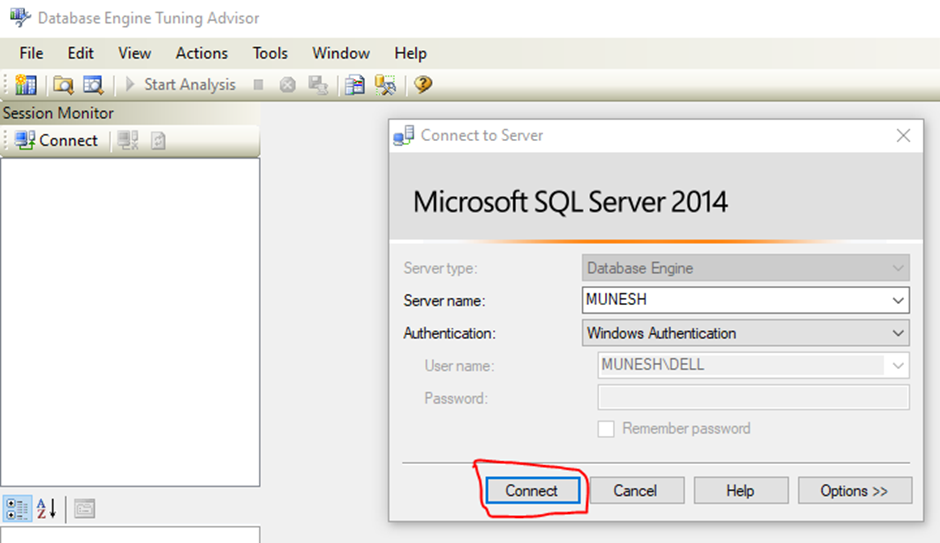Switch properties to Categorized view
940x543 pixels.
pyautogui.click(x=17, y=509)
